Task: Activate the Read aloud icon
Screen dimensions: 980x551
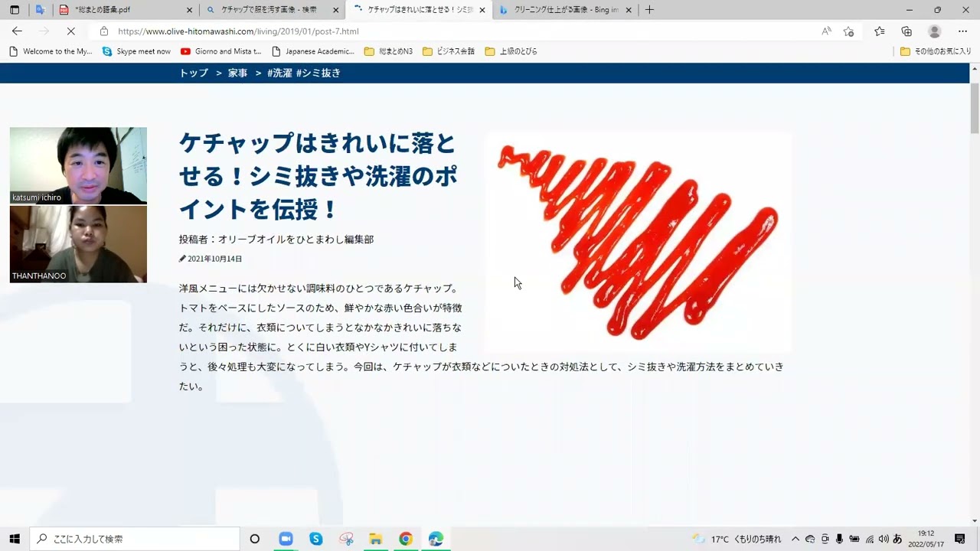Action: tap(826, 31)
